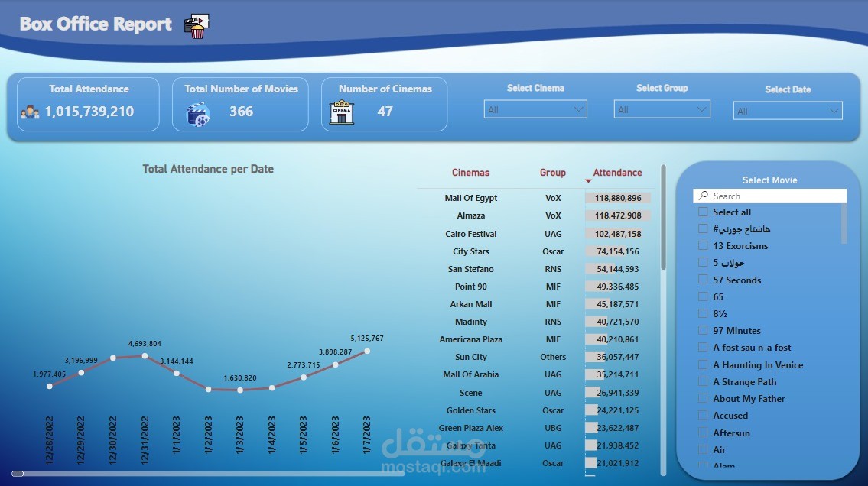Click the movie list vertical scrollbar
This screenshot has width=868, height=486.
[844, 223]
